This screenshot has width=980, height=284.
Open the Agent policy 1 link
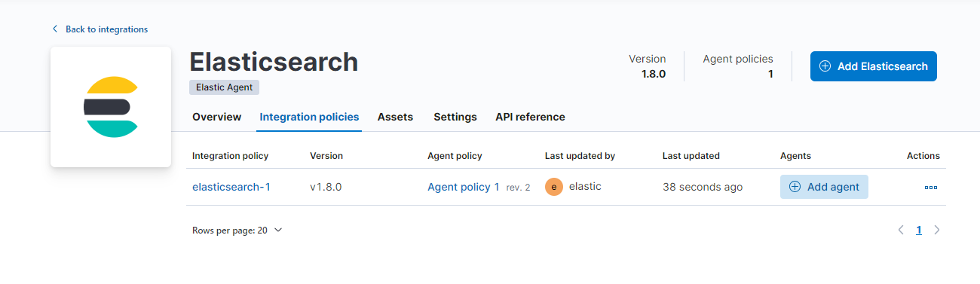tap(464, 187)
